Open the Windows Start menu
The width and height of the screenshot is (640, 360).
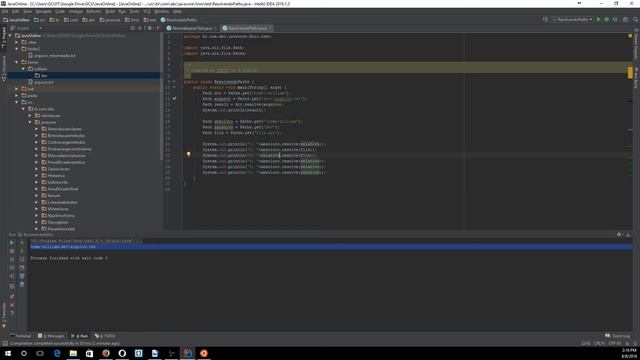point(8,353)
